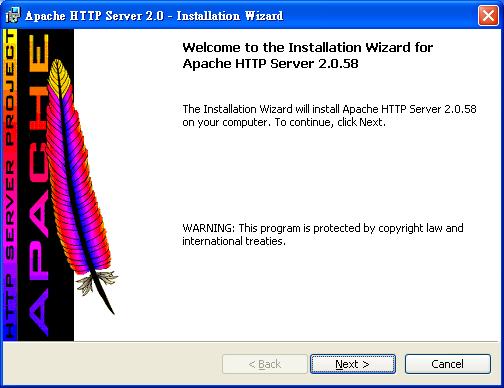Click the yellow tip of the feather
The width and height of the screenshot is (504, 388).
(59, 77)
